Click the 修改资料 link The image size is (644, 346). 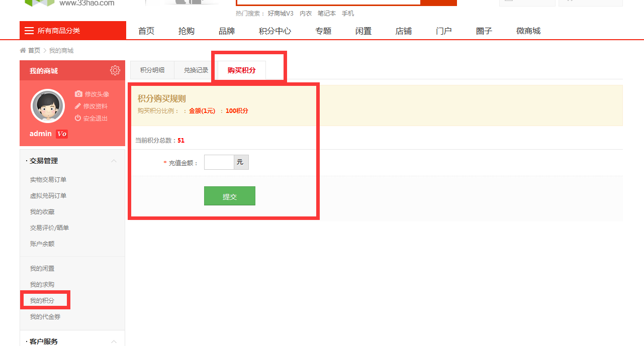coord(96,106)
